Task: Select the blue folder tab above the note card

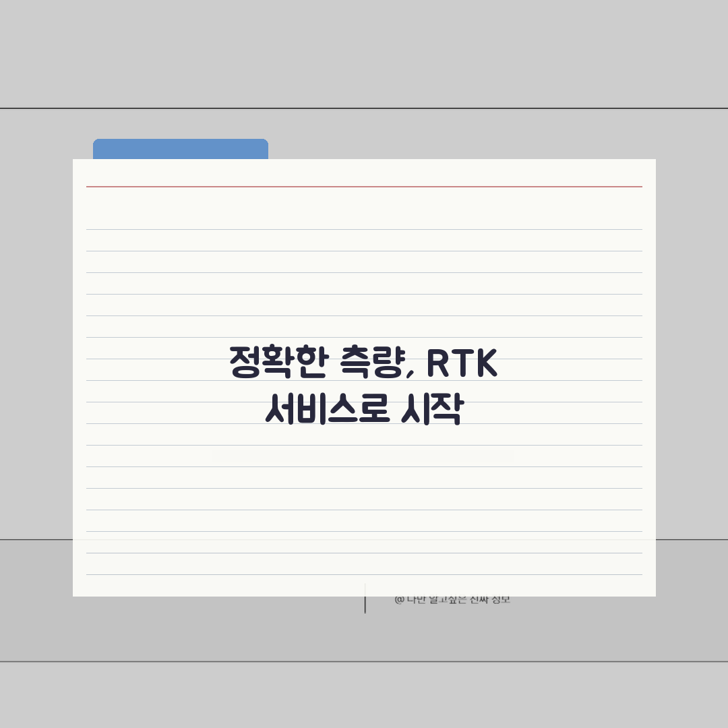Action: point(181,149)
